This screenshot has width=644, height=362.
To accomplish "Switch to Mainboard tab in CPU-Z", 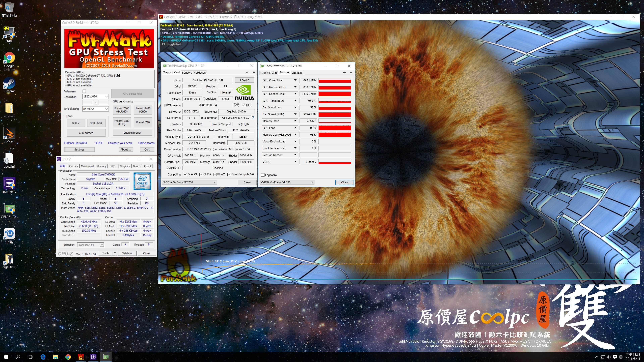I will point(87,166).
